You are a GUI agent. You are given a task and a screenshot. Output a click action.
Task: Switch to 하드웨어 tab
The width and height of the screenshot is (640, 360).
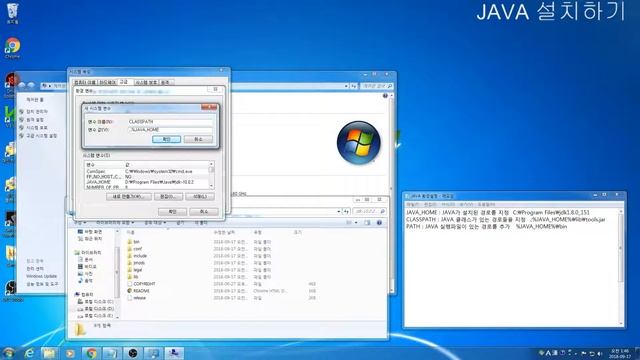coord(108,82)
